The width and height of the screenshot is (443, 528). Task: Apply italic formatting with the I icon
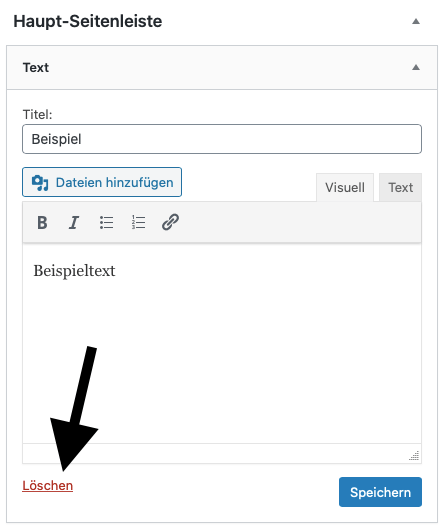[x=74, y=223]
